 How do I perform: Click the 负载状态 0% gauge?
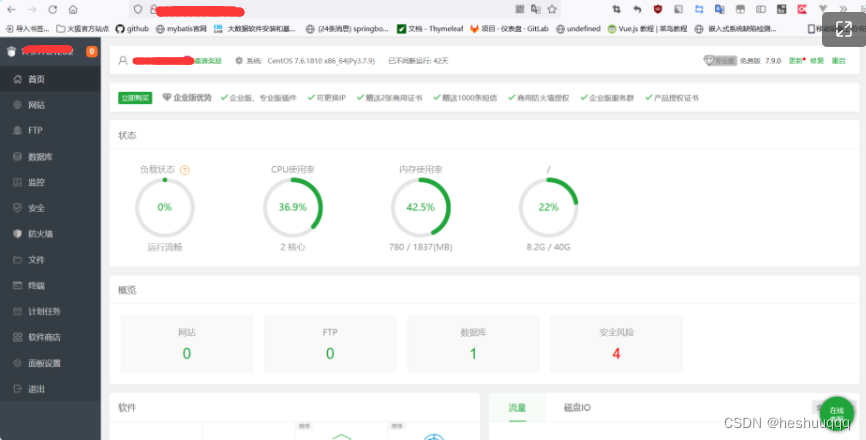[165, 208]
